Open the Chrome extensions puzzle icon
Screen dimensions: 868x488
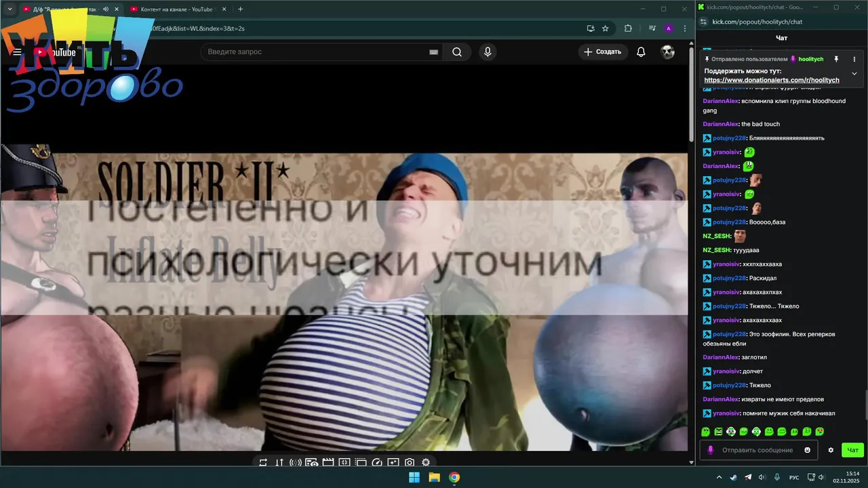[628, 28]
